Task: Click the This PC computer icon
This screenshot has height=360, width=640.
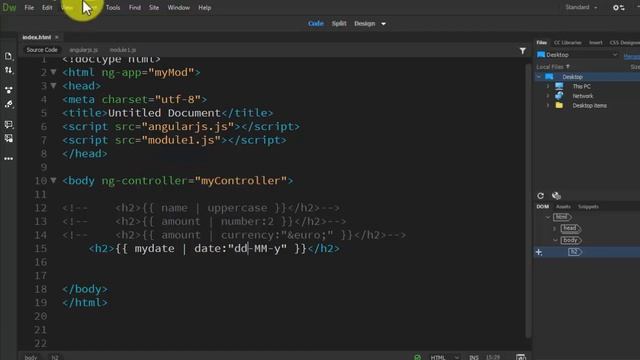Action: (559, 86)
